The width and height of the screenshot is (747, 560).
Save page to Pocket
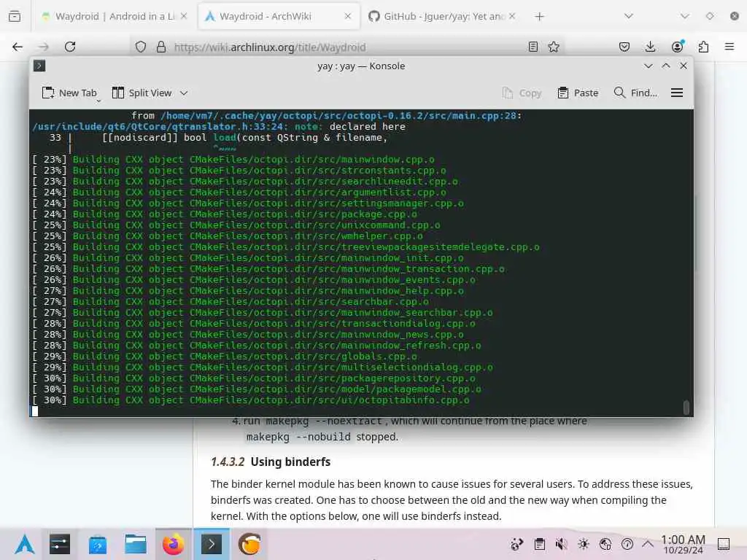[x=624, y=47]
